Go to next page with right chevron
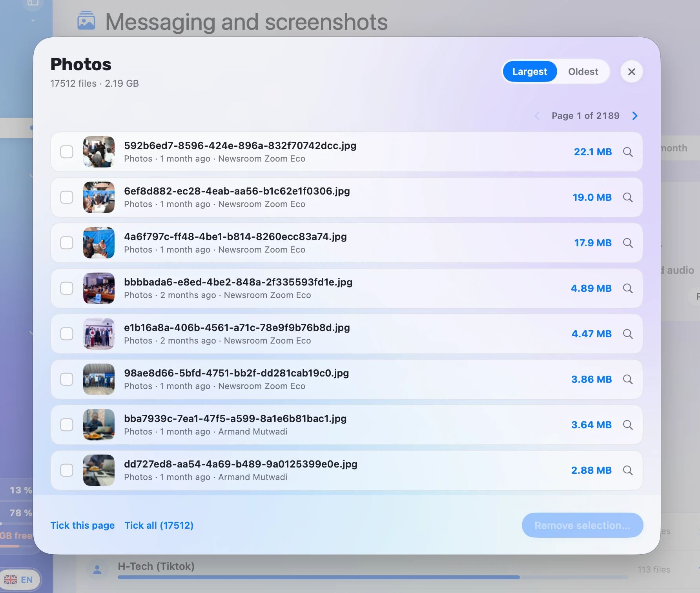This screenshot has width=700, height=593. [x=635, y=116]
